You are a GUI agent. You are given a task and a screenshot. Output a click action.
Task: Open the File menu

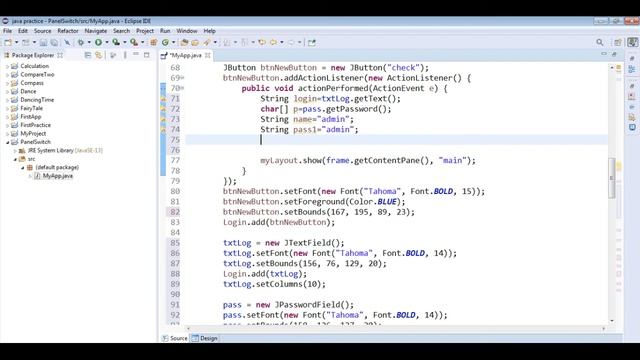pyautogui.click(x=7, y=31)
